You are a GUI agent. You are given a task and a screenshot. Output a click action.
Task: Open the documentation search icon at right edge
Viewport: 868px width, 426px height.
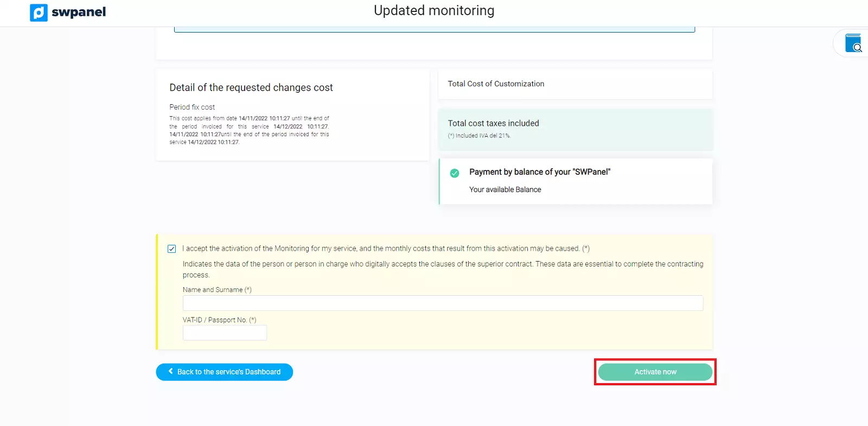(853, 43)
